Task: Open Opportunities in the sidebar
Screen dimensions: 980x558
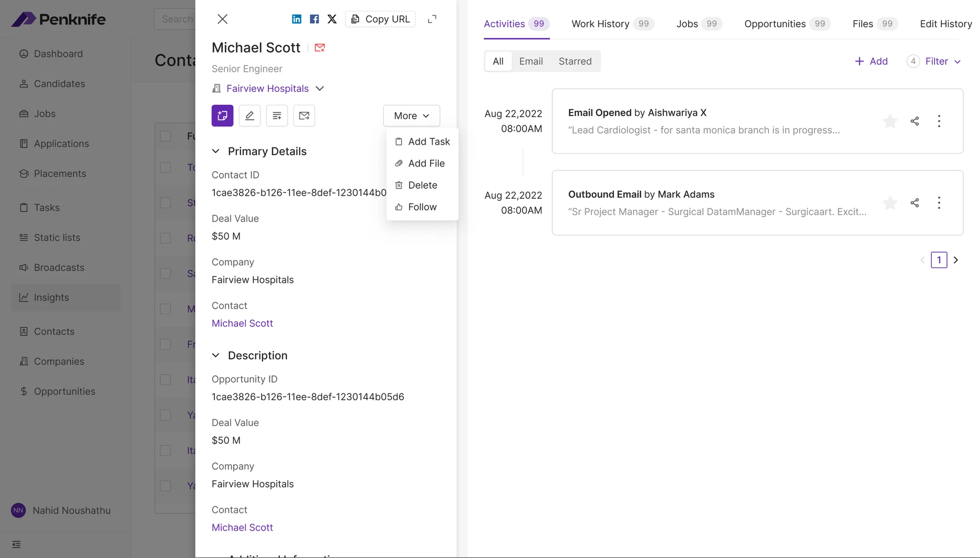Action: point(66,391)
